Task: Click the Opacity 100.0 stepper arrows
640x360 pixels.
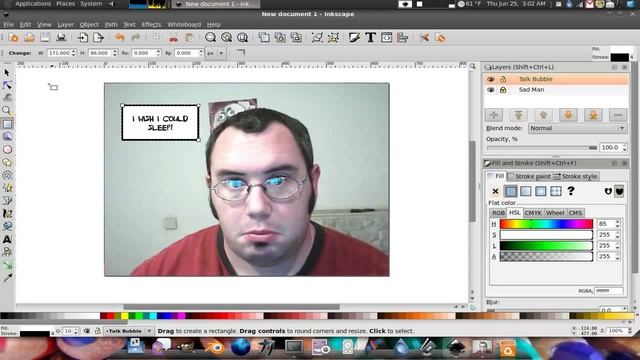Action: click(x=624, y=147)
